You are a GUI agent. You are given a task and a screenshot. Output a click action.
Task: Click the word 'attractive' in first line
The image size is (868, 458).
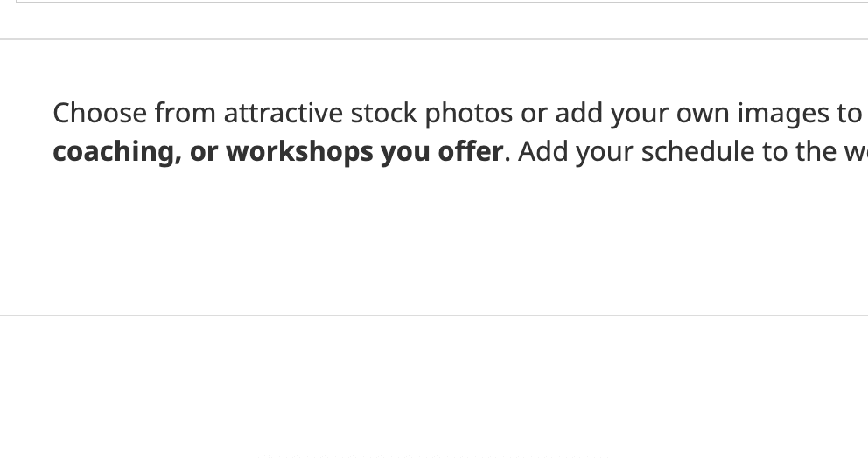[x=283, y=114]
